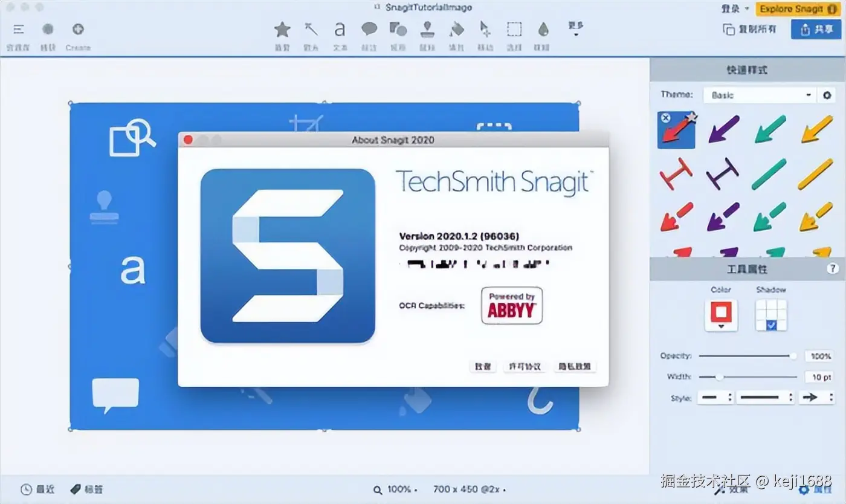Click the Powered by ABBYY badge
The width and height of the screenshot is (846, 504).
(x=512, y=306)
